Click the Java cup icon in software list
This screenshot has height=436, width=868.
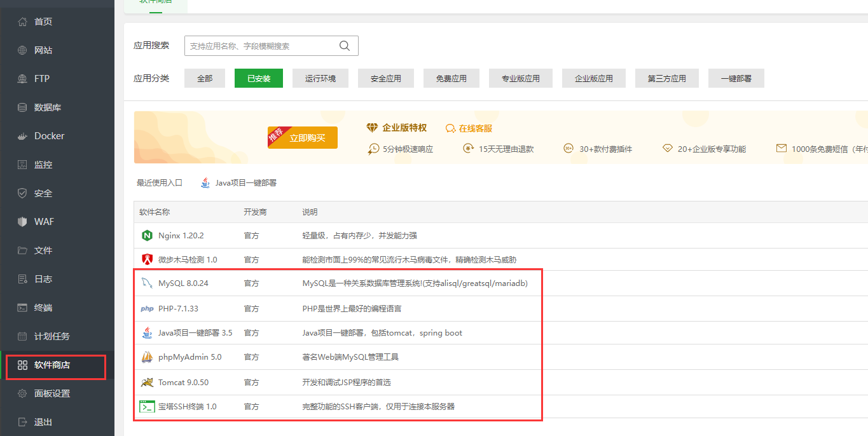coord(147,333)
